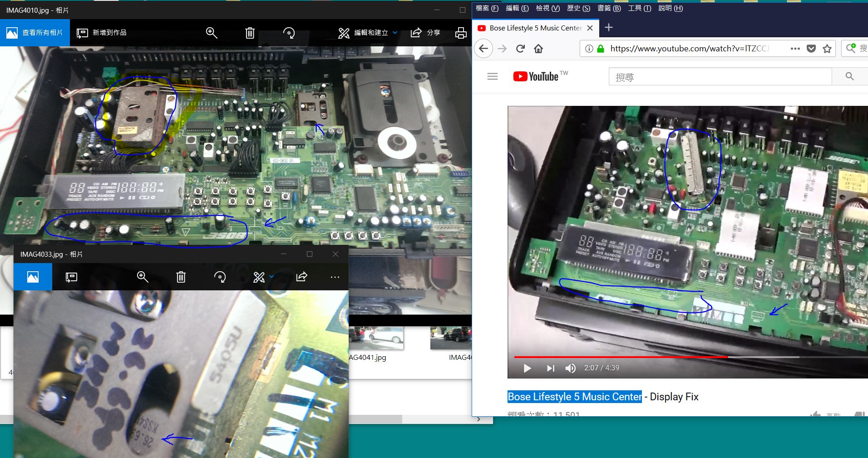Maximize the IMAG4033 Photos window
This screenshot has width=868, height=458.
pos(310,254)
